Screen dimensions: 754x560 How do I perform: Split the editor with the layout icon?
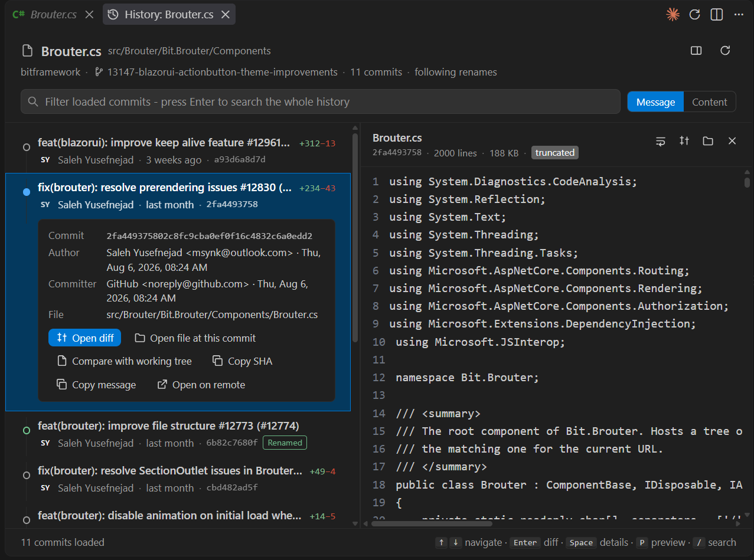point(717,15)
